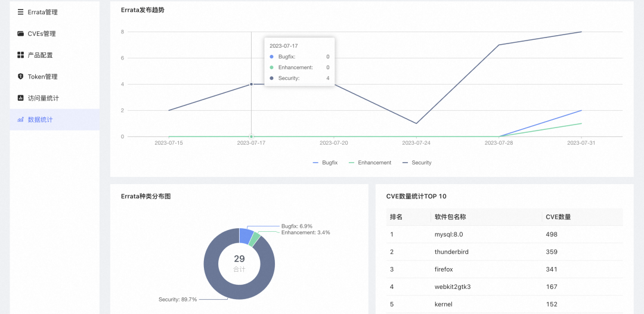Screen dimensions: 644x314
Task: Click the Bugfix: 6.9% label
Action: [x=297, y=226]
